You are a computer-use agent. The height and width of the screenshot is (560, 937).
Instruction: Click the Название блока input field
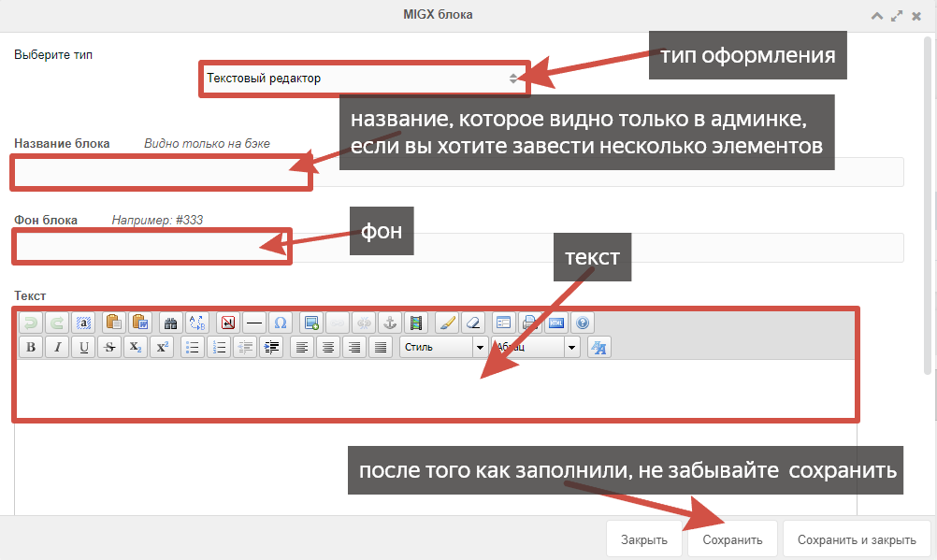(459, 172)
